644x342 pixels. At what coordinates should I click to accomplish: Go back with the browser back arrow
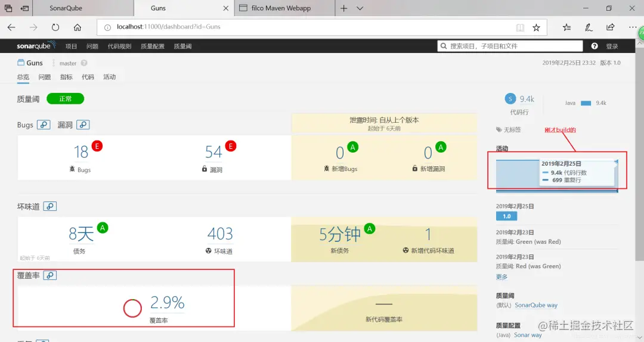11,27
